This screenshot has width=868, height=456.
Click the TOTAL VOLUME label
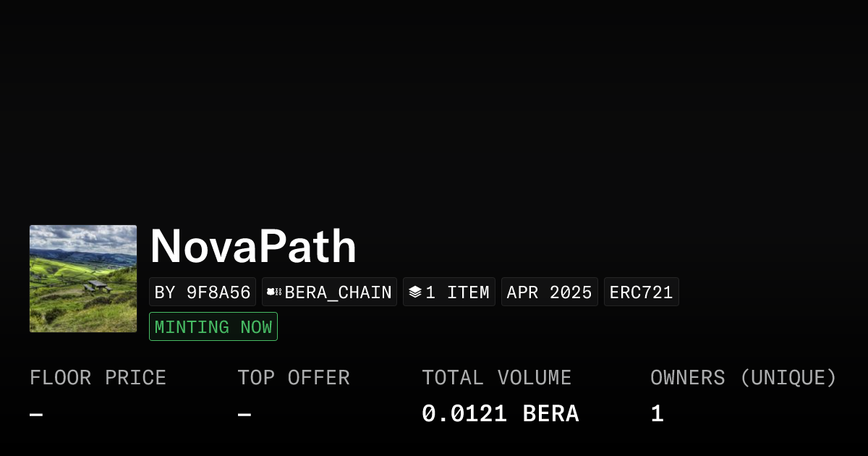[x=497, y=378]
